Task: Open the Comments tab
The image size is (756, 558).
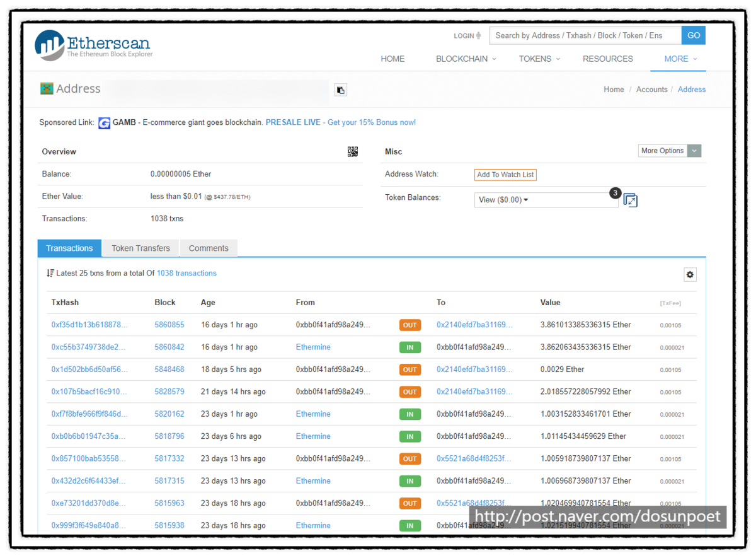Action: (209, 248)
